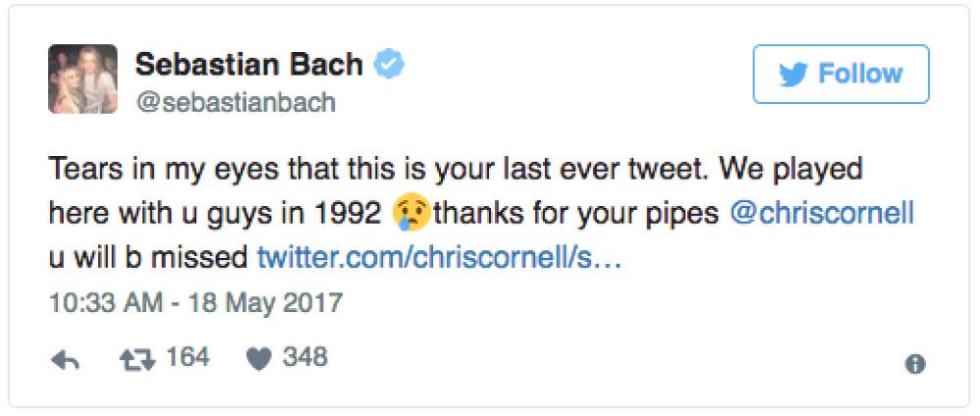This screenshot has height=416, width=980.
Task: Open the tweet info icon
Action: click(915, 364)
